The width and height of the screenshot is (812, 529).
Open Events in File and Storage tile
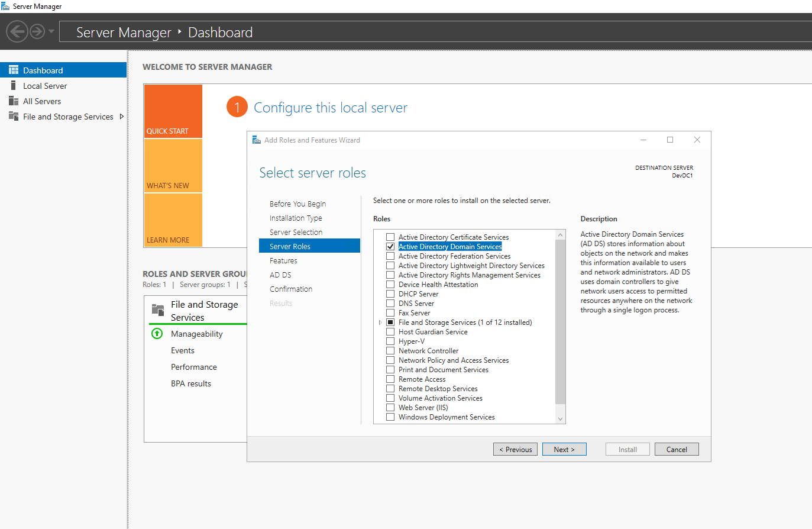pyautogui.click(x=183, y=350)
